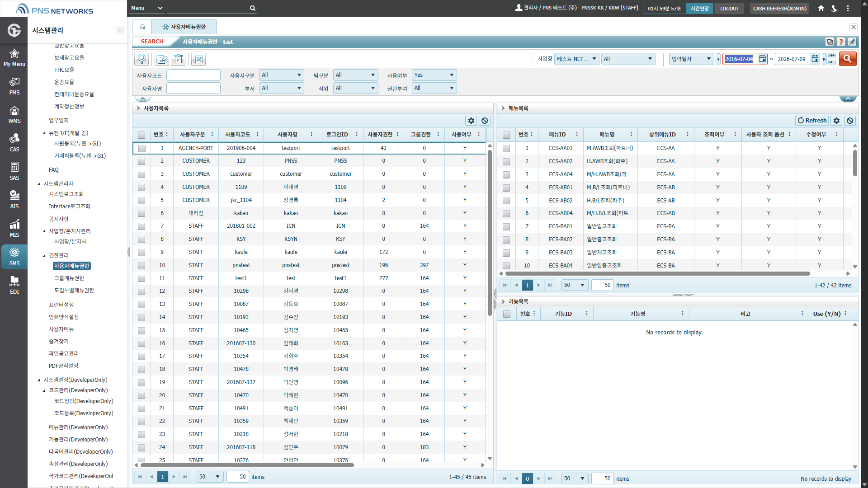Click the Excel export toolbar icon
868x488 pixels.
point(198,59)
